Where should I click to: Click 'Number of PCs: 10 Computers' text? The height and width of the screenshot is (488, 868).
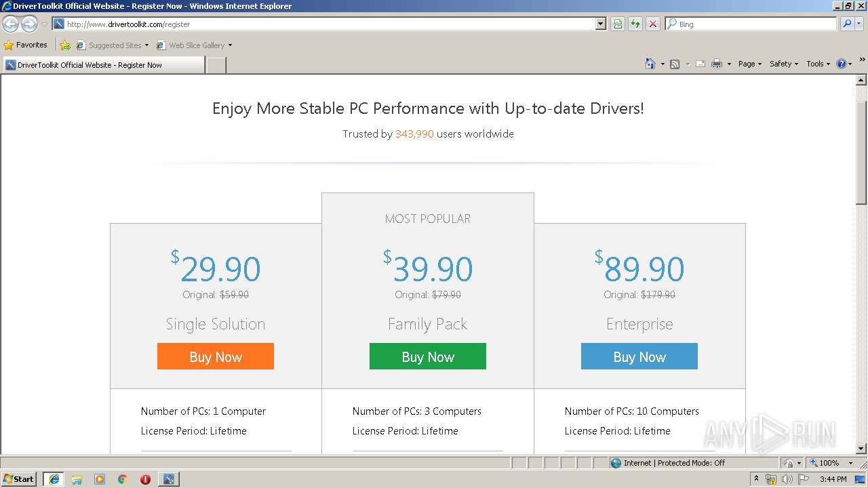point(632,411)
